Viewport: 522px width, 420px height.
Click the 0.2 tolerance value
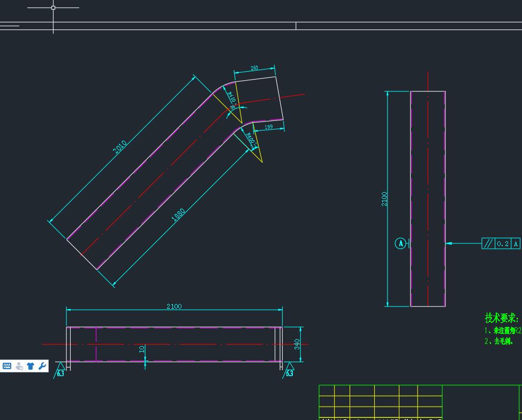(503, 243)
